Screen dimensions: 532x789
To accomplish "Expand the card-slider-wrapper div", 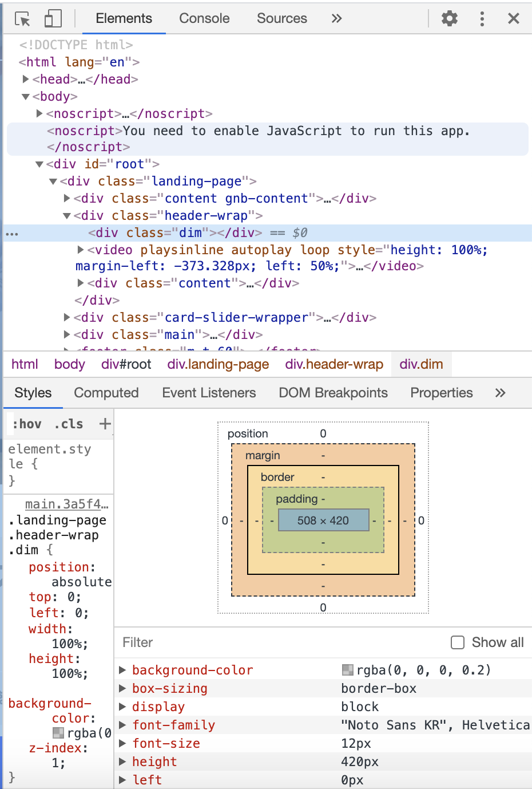I will (67, 317).
